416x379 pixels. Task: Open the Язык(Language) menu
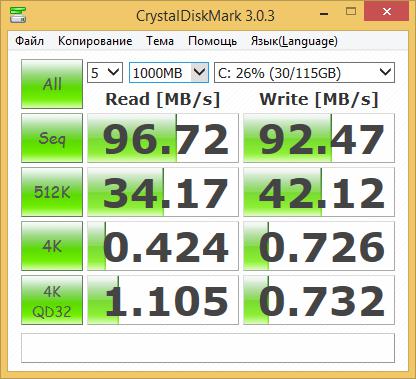(294, 41)
